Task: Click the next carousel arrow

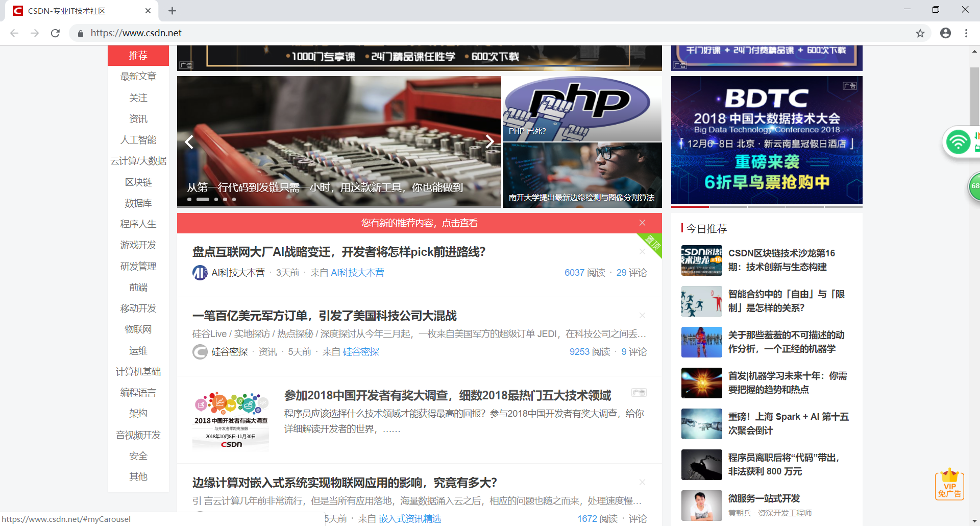Action: click(x=490, y=141)
